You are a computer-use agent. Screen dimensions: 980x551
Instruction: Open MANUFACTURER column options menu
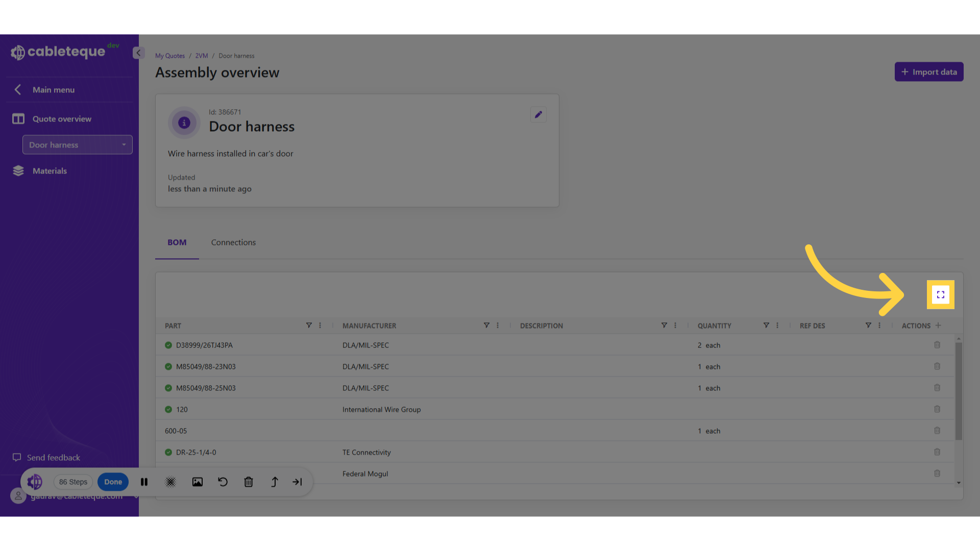(498, 325)
